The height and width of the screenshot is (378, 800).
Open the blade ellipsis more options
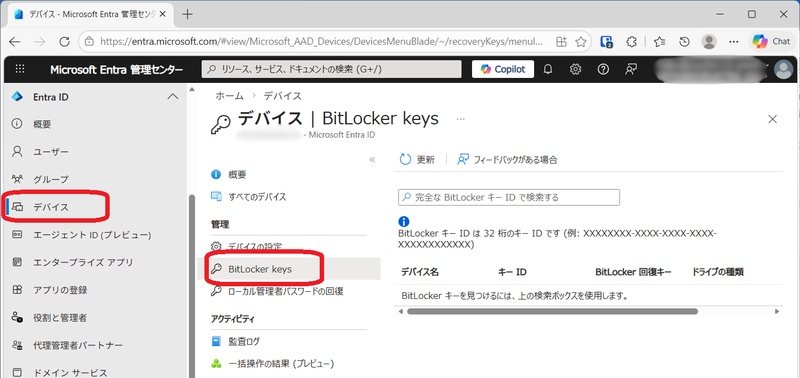(461, 119)
